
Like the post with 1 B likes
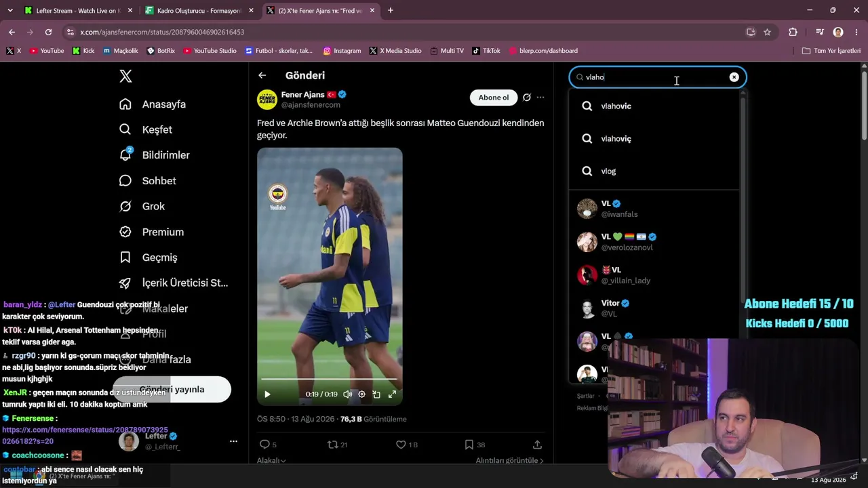pos(407,445)
